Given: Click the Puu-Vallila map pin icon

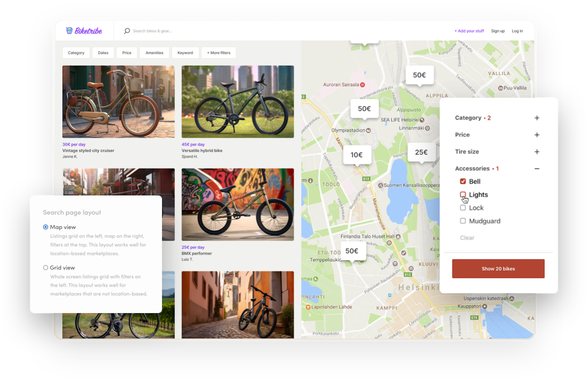Looking at the screenshot, I should click(x=501, y=88).
